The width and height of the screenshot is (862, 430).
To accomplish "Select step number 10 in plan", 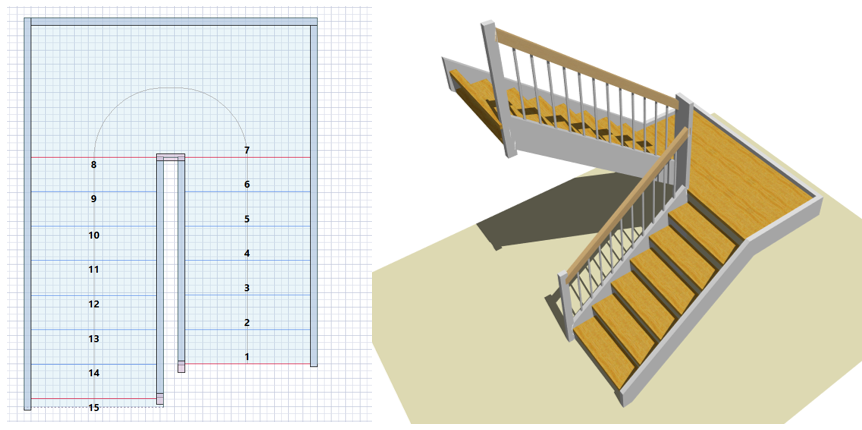I will [93, 235].
